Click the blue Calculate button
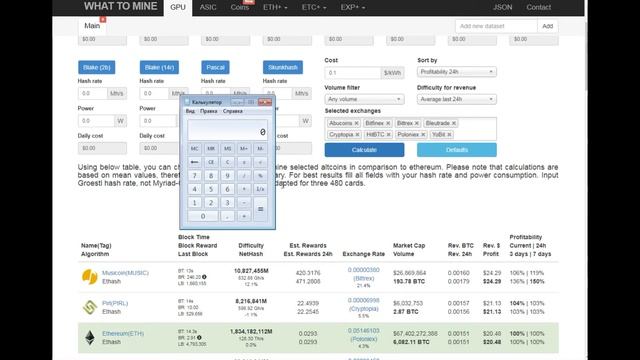 coord(364,150)
